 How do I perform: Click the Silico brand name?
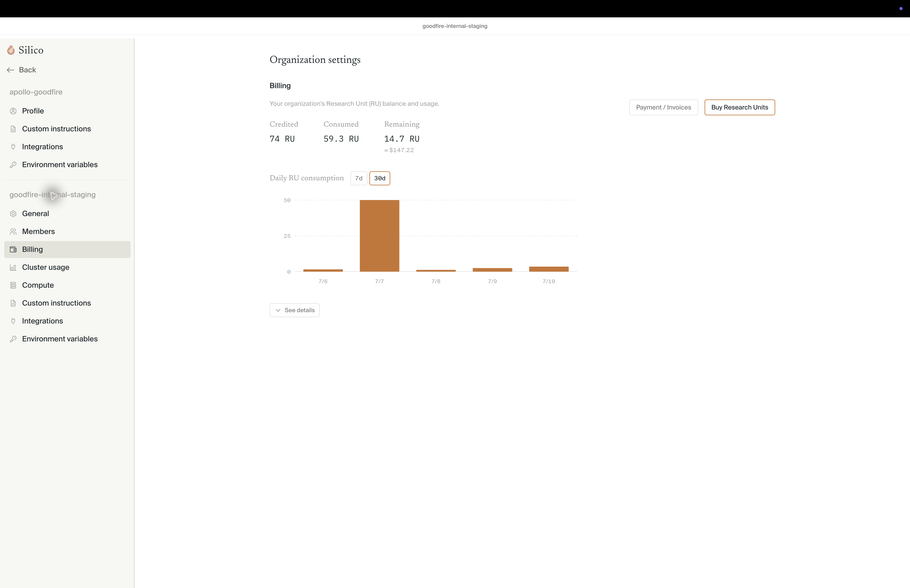point(31,50)
